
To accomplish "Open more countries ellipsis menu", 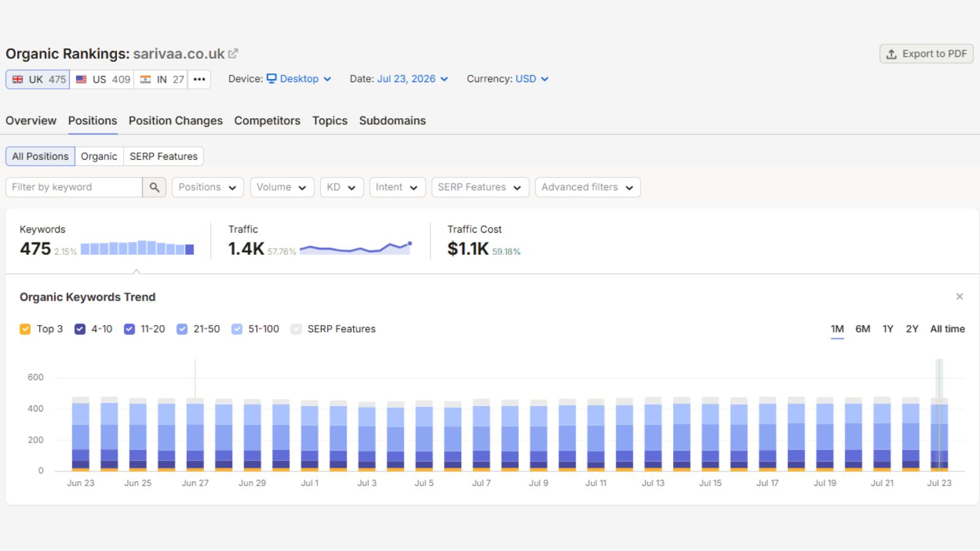I will point(199,80).
